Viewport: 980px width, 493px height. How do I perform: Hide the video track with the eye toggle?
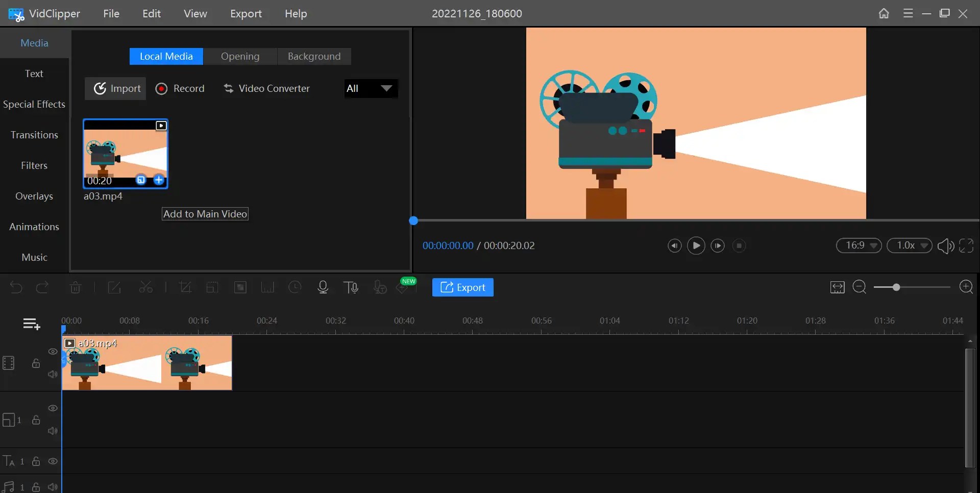pyautogui.click(x=53, y=352)
